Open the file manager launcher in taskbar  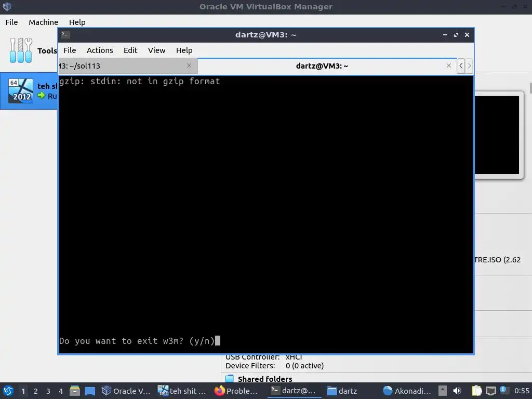coord(75,391)
